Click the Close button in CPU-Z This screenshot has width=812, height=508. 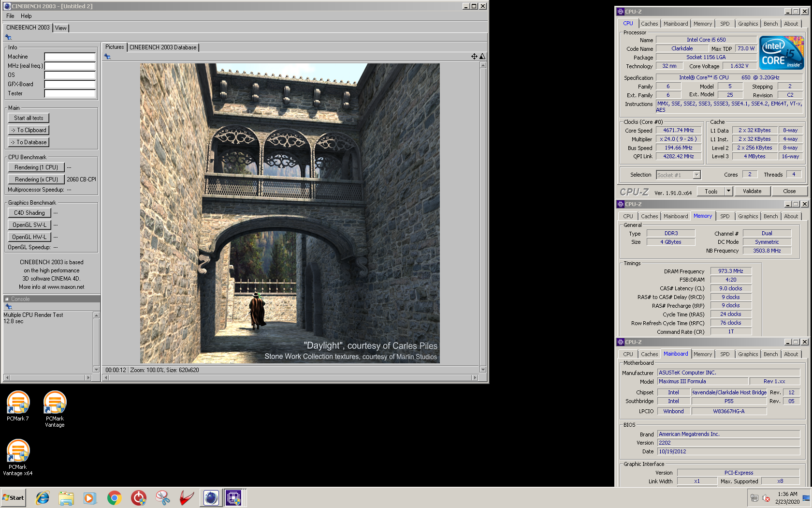coord(789,191)
